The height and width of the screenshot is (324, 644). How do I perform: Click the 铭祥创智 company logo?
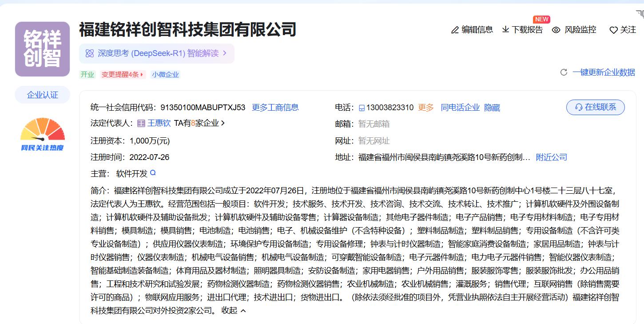point(42,49)
